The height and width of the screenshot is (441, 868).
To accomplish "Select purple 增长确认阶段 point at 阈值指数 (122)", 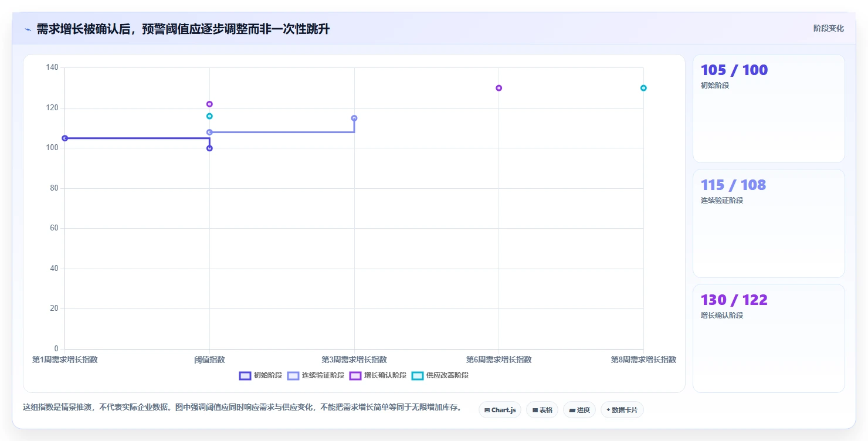I will (x=209, y=104).
